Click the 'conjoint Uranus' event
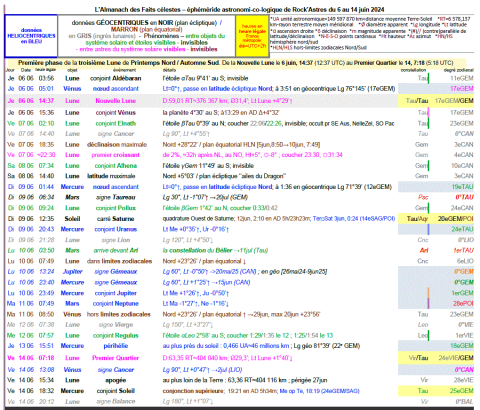 coord(116,229)
